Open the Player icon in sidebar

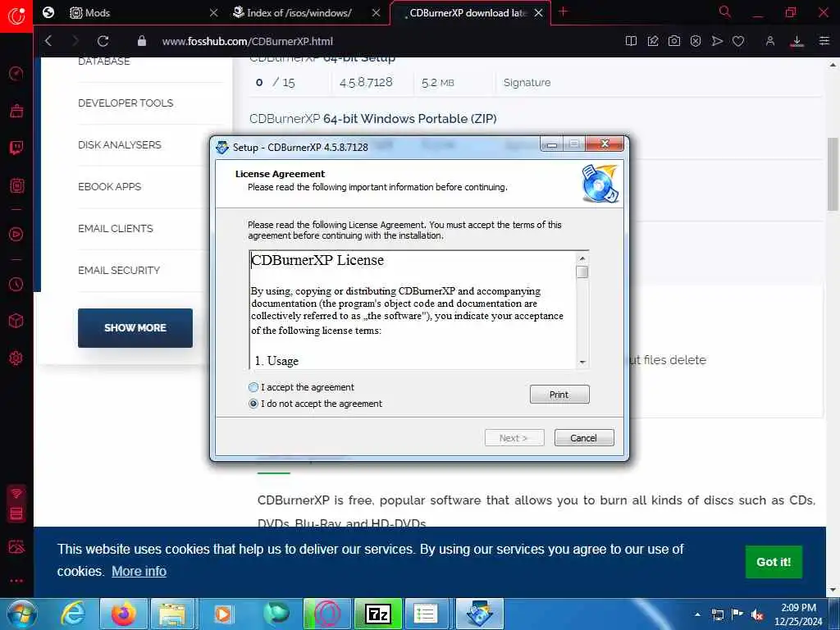tap(16, 234)
